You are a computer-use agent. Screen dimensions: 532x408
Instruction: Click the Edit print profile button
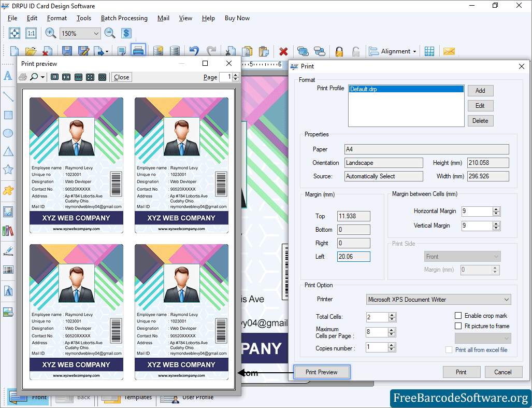(x=480, y=106)
